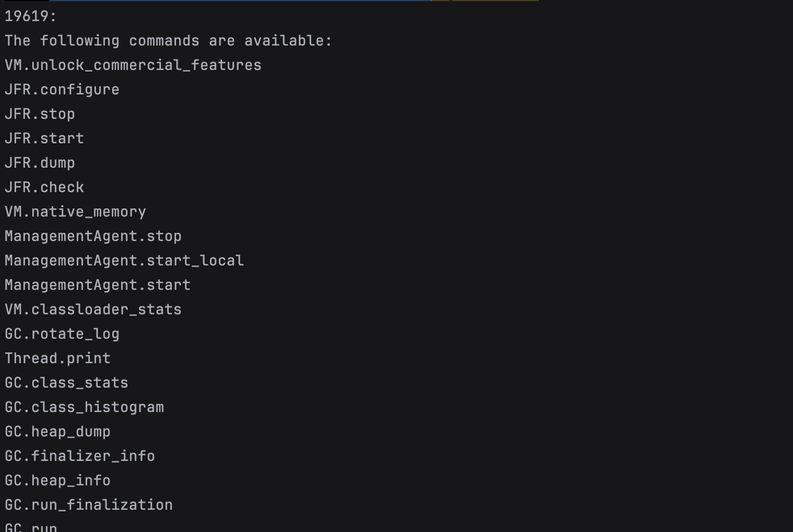Click on the JFR.configure line
The height and width of the screenshot is (532, 793).
(x=62, y=89)
